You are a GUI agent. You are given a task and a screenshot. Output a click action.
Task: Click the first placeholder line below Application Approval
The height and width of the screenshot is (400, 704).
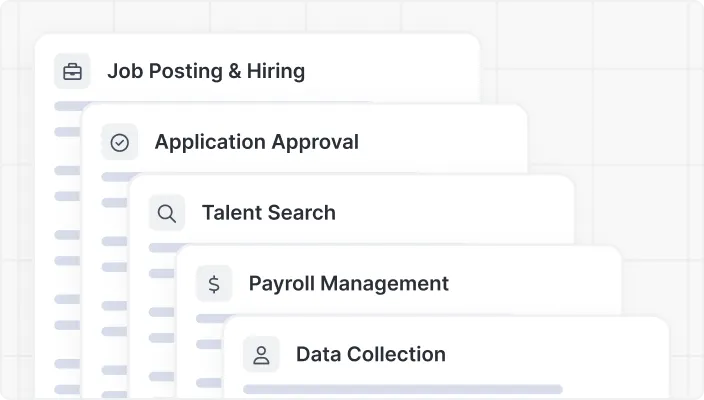coord(114,177)
